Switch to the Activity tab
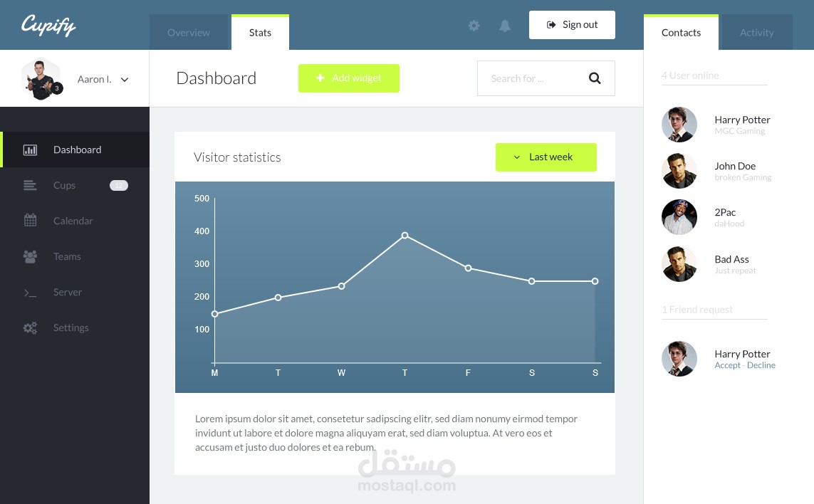 coord(756,32)
